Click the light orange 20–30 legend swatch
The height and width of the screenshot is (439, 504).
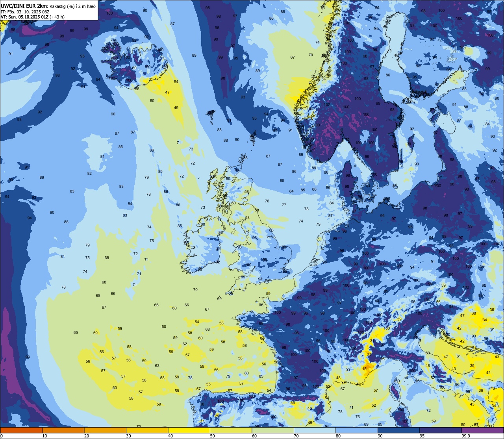coord(105,430)
